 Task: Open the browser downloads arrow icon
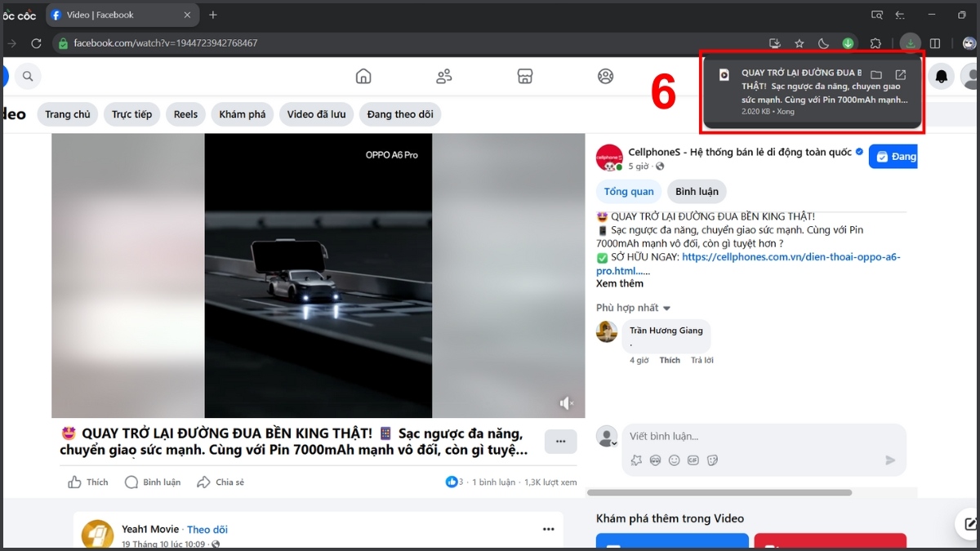910,43
